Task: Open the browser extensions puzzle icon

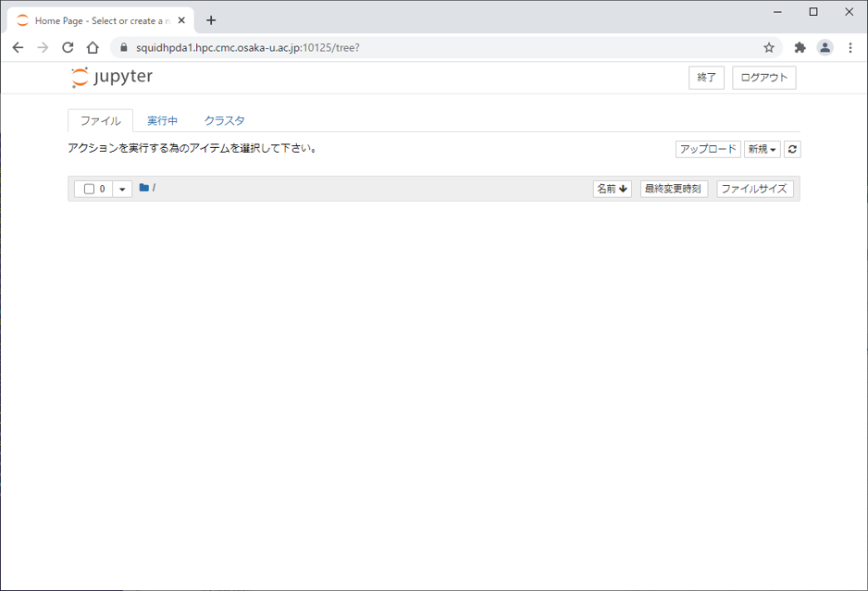Action: 800,48
